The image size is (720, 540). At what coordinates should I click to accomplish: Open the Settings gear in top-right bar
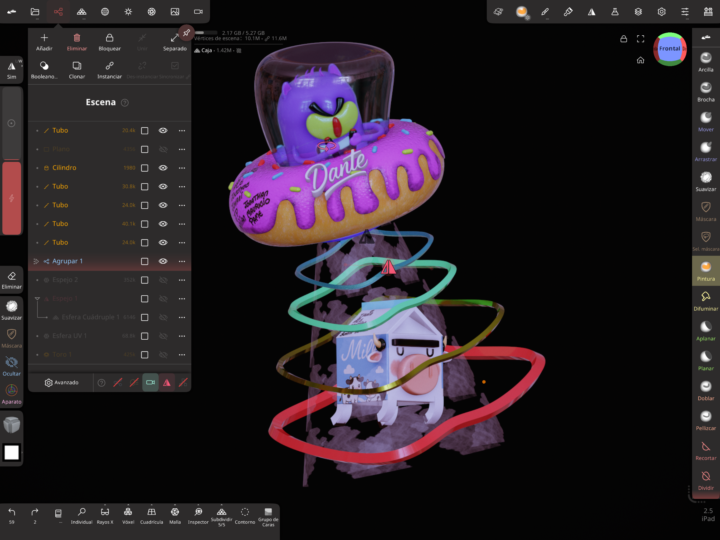click(661, 12)
